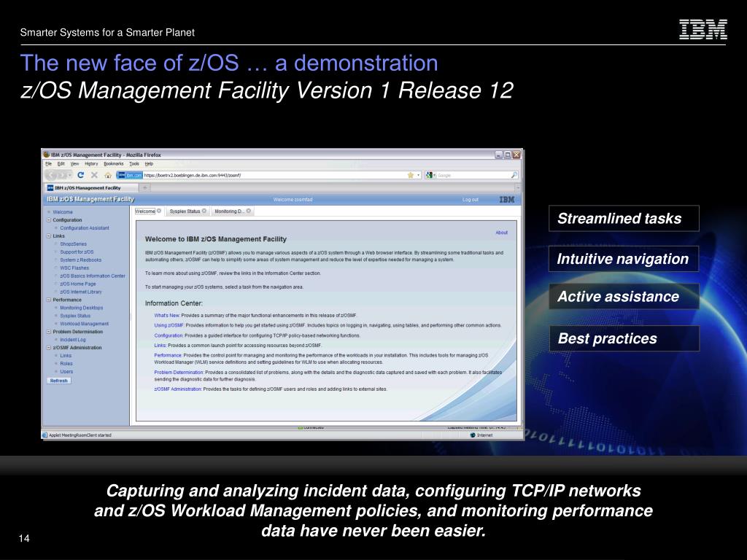Image resolution: width=747 pixels, height=560 pixels.
Task: Collapse the Configuration tree section
Action: pyautogui.click(x=49, y=220)
